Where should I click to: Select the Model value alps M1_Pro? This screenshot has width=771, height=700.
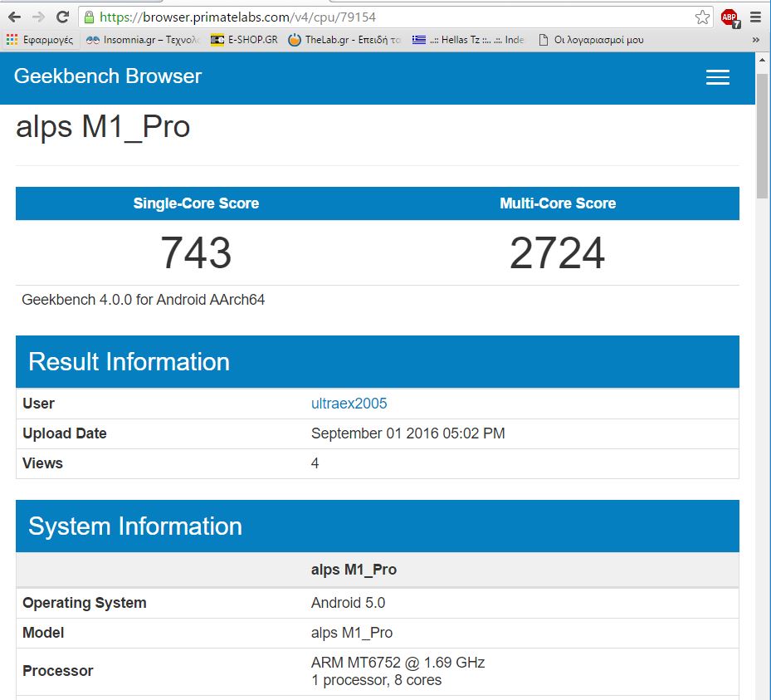pos(352,633)
